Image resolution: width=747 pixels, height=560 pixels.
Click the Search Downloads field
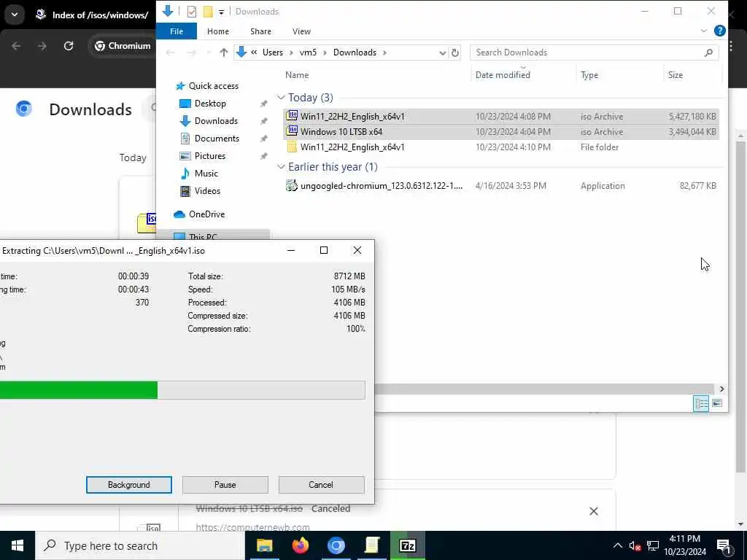point(594,52)
